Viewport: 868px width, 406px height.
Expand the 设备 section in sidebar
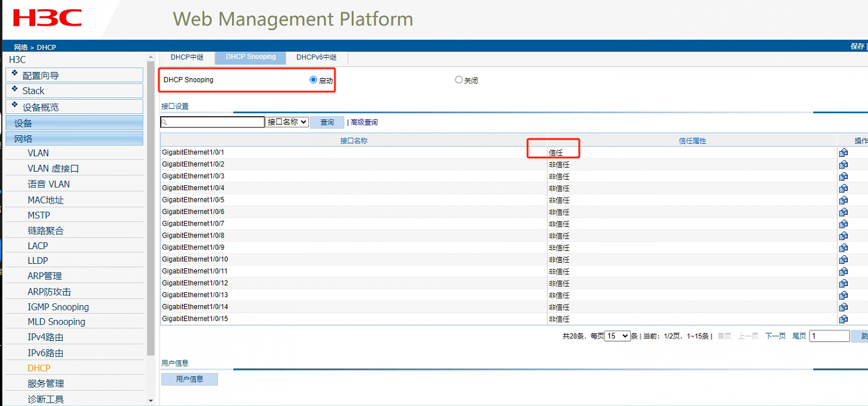tap(74, 123)
